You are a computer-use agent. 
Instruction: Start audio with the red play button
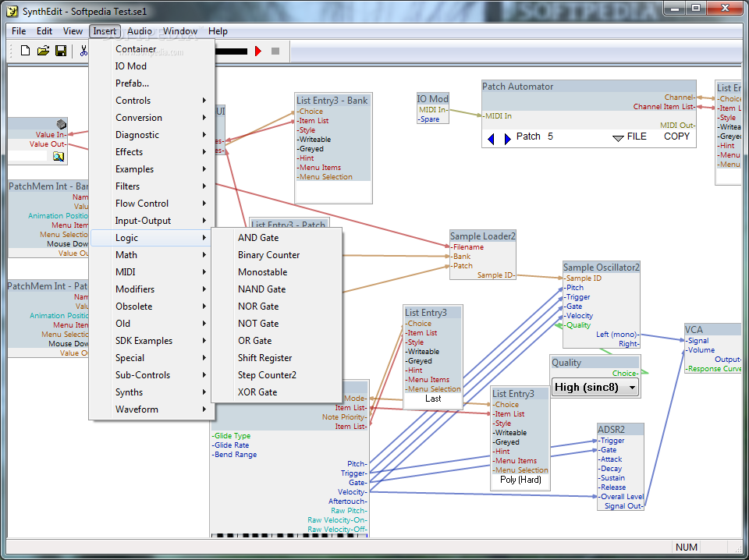[258, 51]
